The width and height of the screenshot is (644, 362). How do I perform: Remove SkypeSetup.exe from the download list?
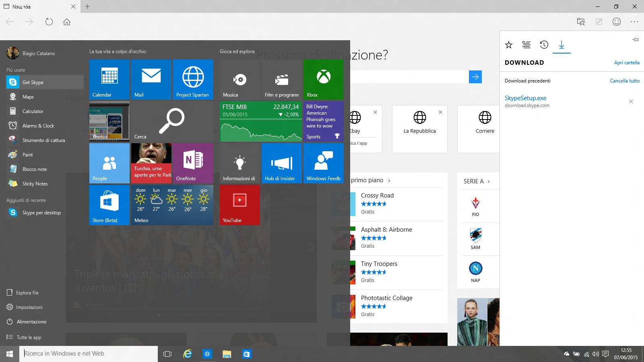click(631, 101)
